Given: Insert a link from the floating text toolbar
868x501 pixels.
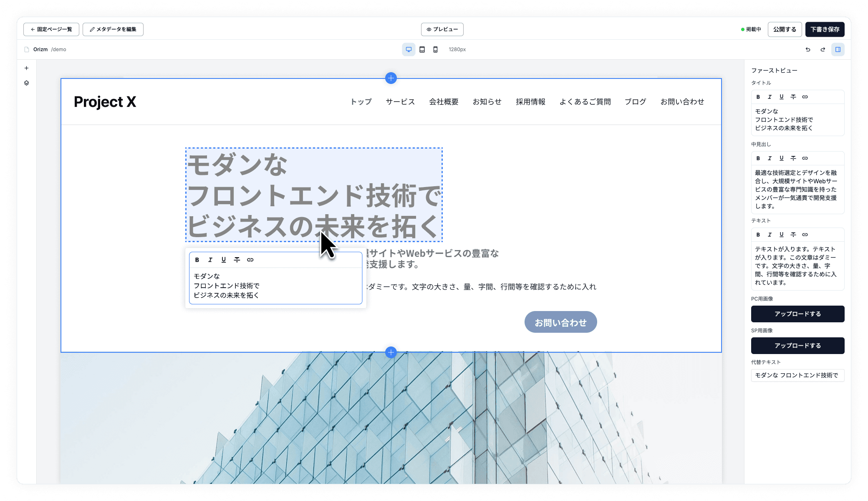Looking at the screenshot, I should click(x=250, y=260).
